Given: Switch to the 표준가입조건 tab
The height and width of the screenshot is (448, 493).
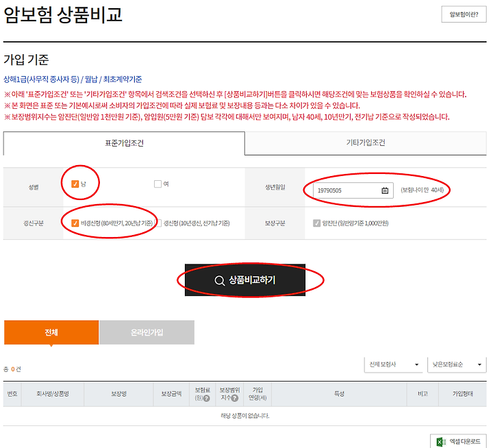Looking at the screenshot, I should [124, 143].
